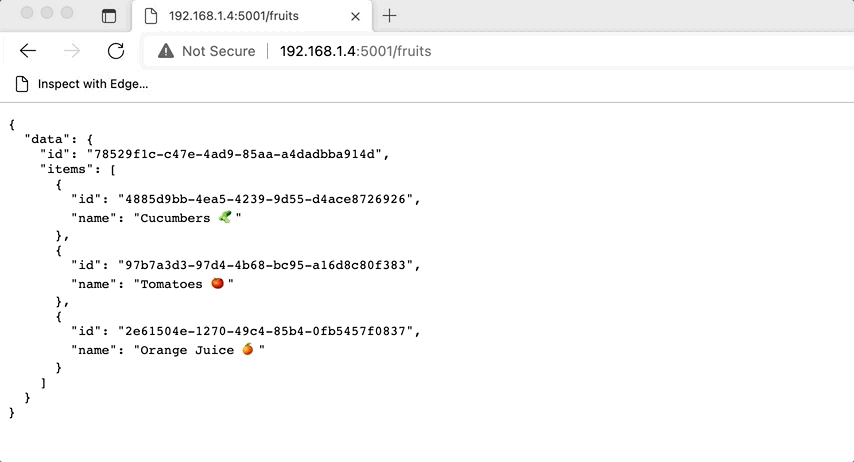Click the page icon in the tab
Viewport: 854px width, 462px height.
coord(151,16)
